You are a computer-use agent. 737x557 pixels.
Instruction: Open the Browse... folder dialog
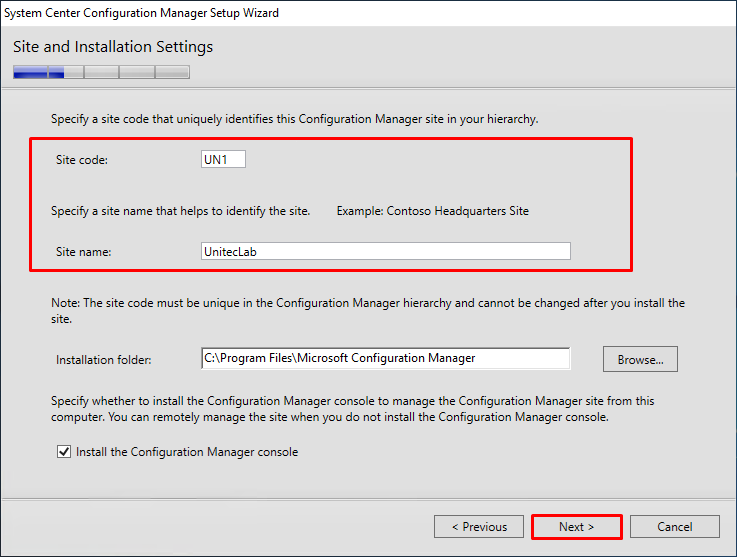(x=640, y=359)
